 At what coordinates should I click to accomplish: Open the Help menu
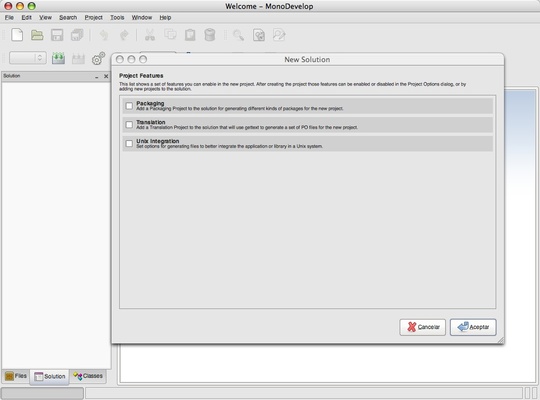(165, 18)
